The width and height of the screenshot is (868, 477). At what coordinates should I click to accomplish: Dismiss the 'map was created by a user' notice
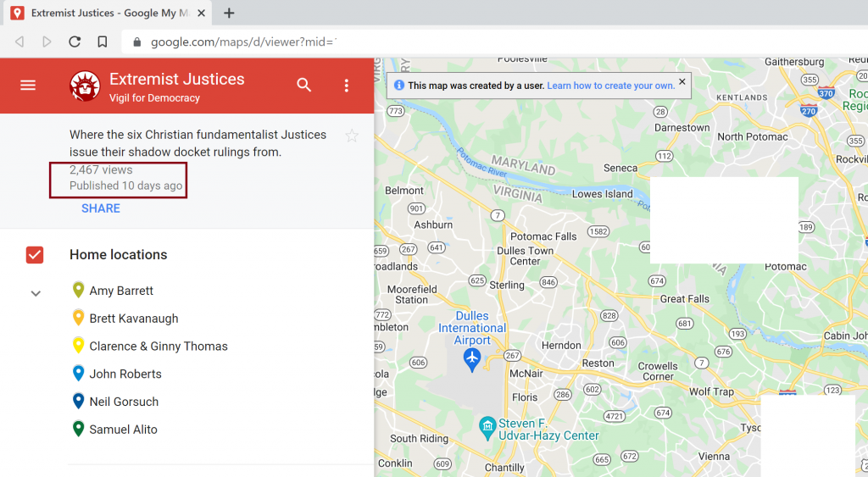coord(682,81)
